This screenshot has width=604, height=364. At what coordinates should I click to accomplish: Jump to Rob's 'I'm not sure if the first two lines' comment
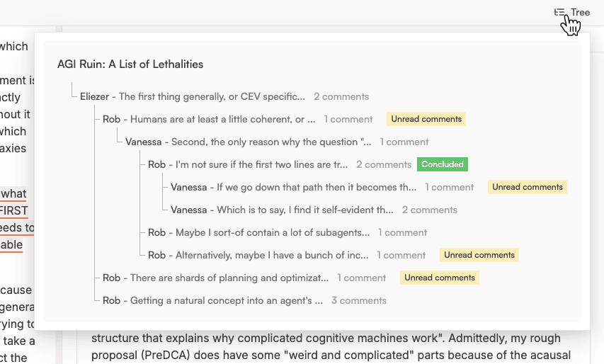[x=248, y=164]
